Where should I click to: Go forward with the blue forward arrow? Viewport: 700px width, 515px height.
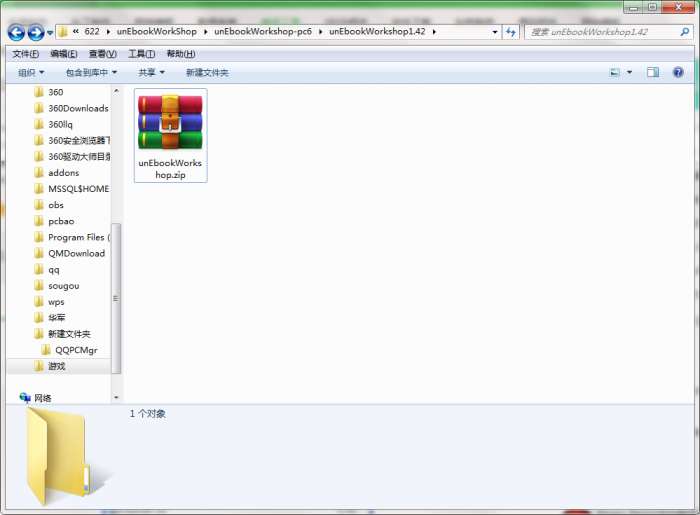pos(36,33)
